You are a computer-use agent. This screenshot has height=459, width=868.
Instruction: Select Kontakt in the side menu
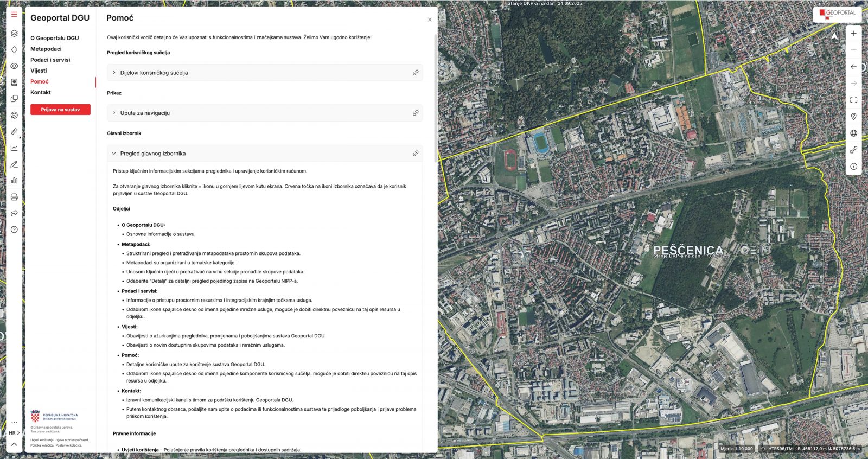click(41, 92)
